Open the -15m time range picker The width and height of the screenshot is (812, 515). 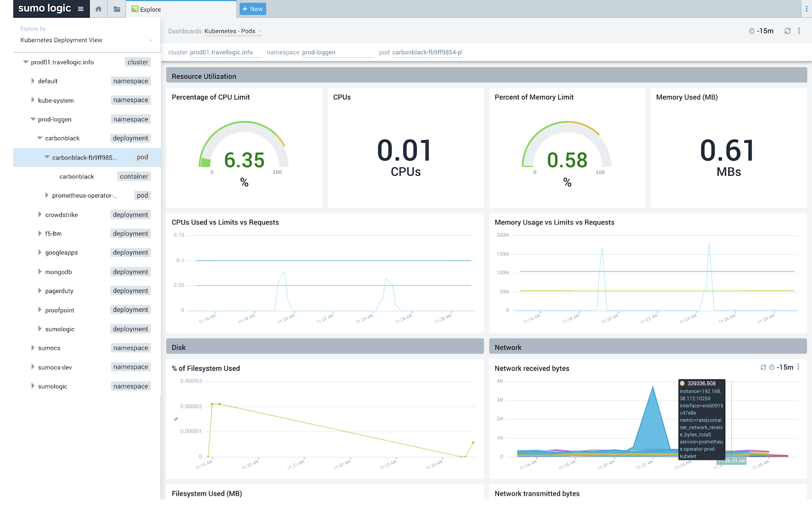[761, 31]
